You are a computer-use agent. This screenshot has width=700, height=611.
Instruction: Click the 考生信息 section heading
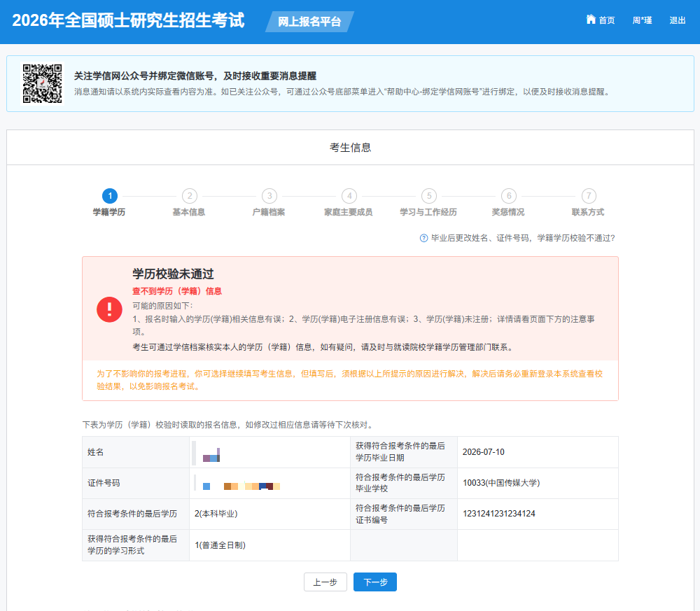coord(349,147)
